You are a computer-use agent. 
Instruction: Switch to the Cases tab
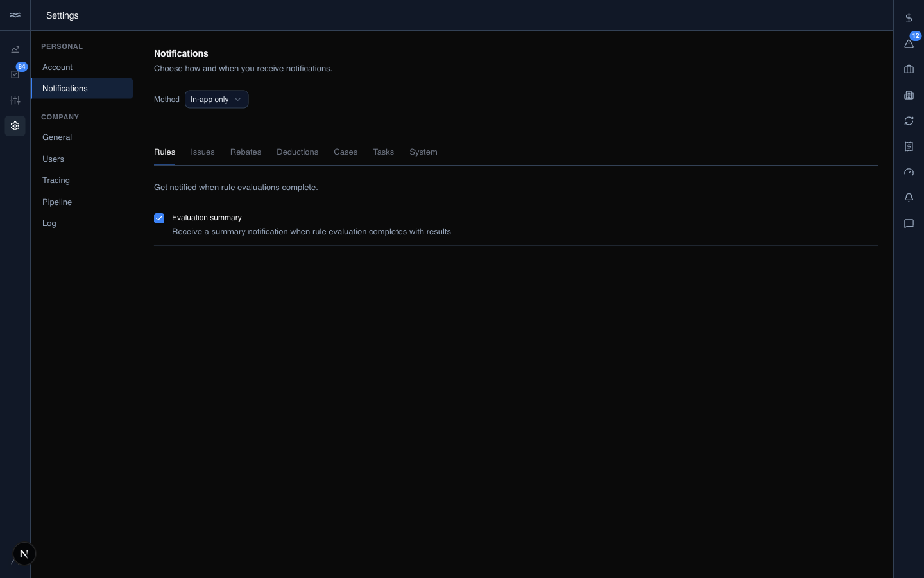[345, 152]
